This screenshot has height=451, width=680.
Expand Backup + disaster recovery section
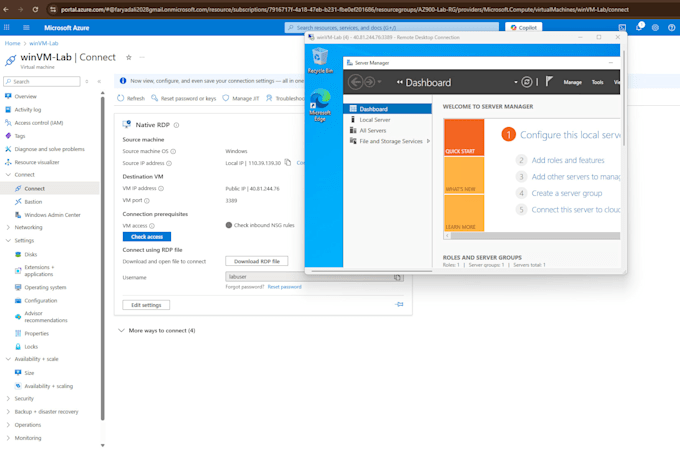[8, 412]
